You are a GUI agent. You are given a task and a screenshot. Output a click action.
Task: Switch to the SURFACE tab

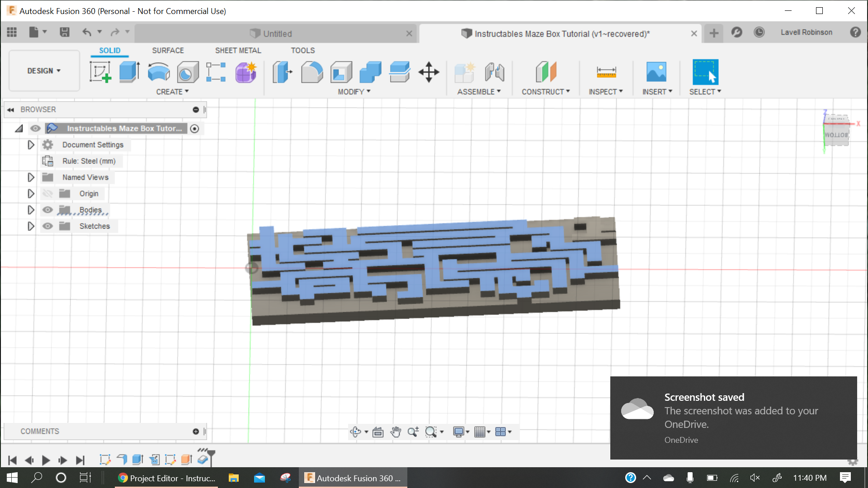point(168,51)
